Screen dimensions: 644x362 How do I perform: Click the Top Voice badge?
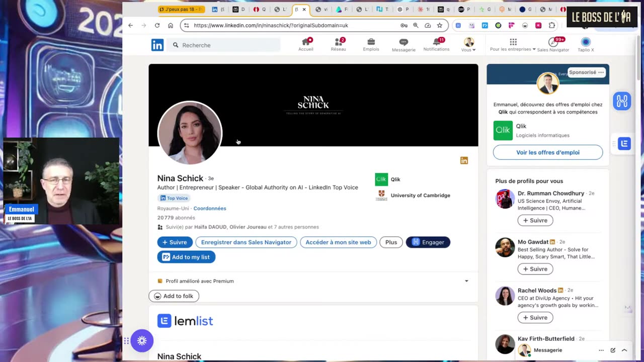(174, 198)
